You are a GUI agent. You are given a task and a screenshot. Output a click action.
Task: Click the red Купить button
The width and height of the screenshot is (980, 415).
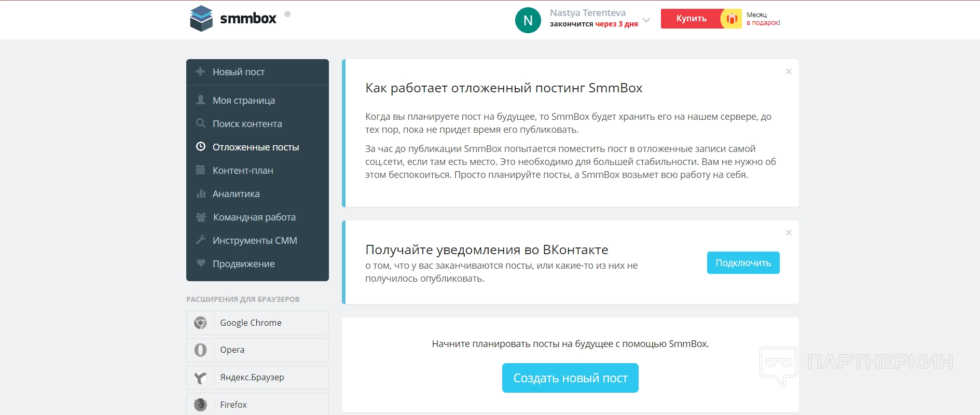[691, 19]
